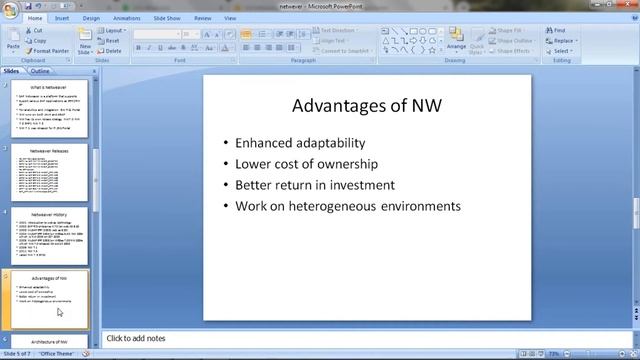Open the Slide Show ribbon tab

(167, 18)
